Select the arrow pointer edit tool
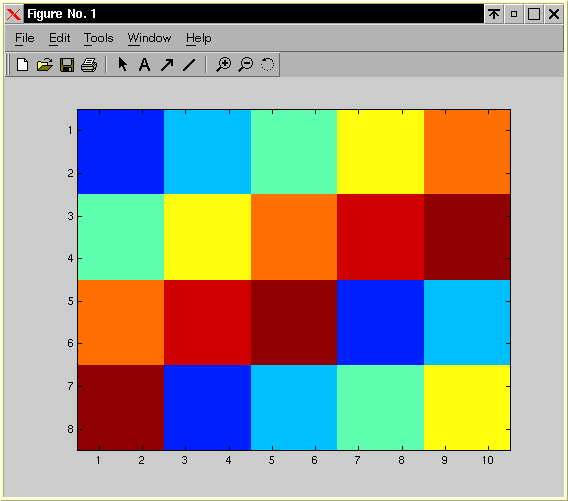The image size is (568, 501). click(x=123, y=65)
